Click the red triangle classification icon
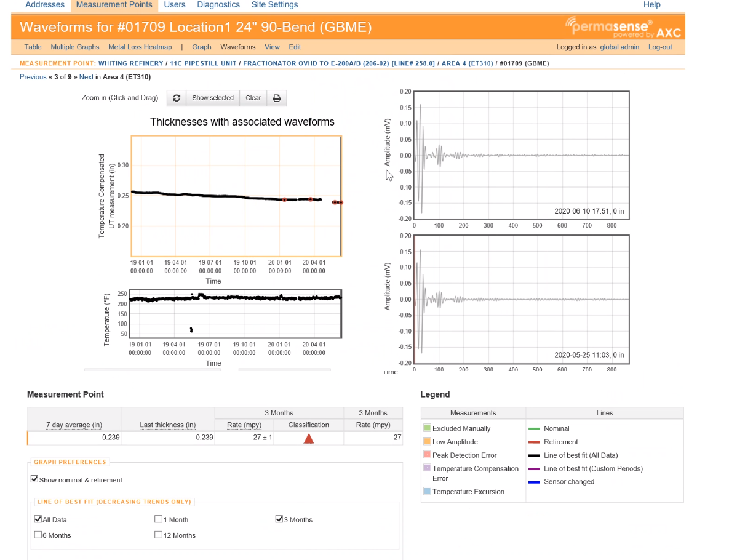Image resolution: width=745 pixels, height=560 pixels. click(x=309, y=438)
